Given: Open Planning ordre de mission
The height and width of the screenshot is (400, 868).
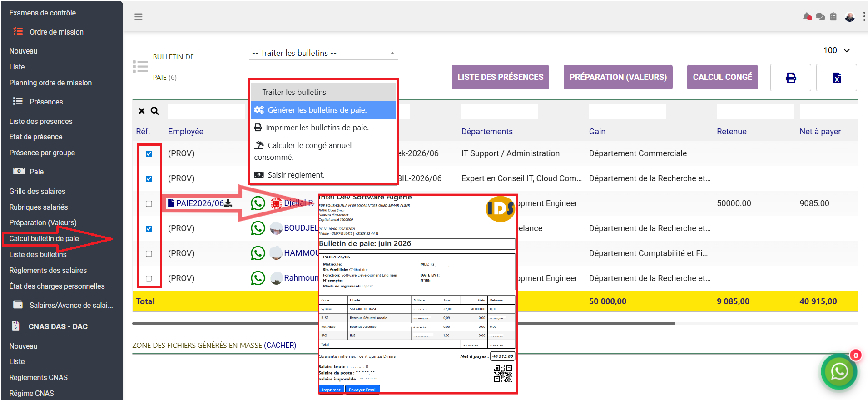Looking at the screenshot, I should coord(50,83).
